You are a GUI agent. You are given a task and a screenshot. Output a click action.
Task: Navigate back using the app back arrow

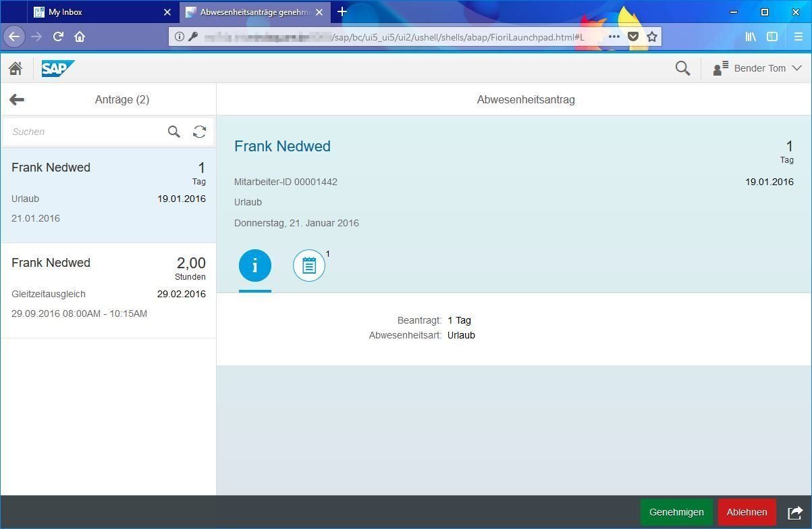(x=16, y=99)
